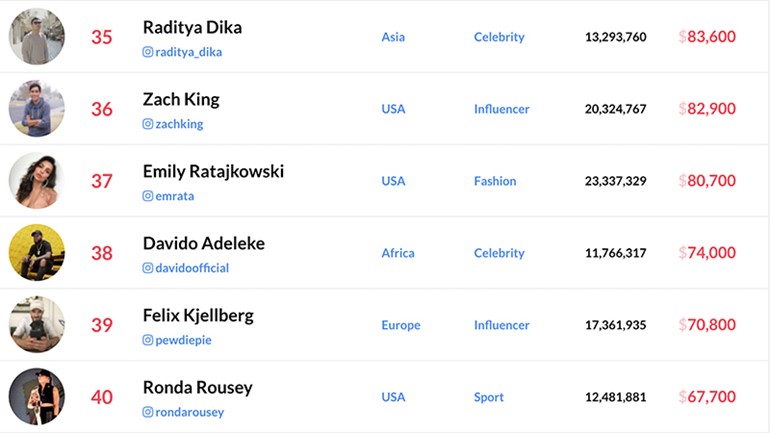Open the Sport category link
Screen dimensions: 770x433
tap(489, 397)
